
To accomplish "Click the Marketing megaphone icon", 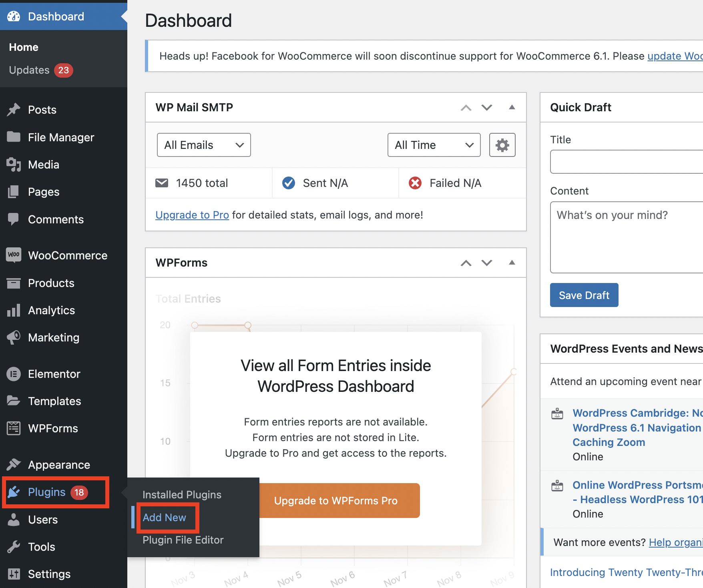I will click(x=14, y=337).
